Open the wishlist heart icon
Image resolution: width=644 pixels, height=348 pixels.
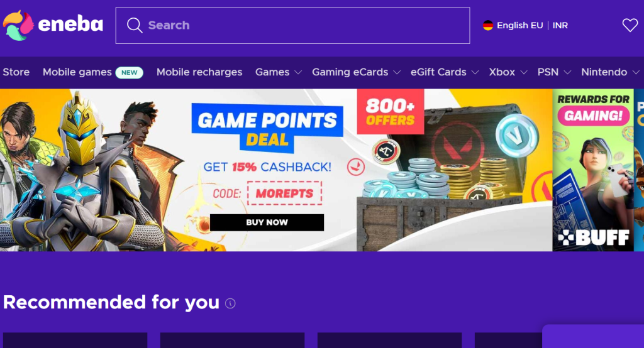tap(630, 26)
